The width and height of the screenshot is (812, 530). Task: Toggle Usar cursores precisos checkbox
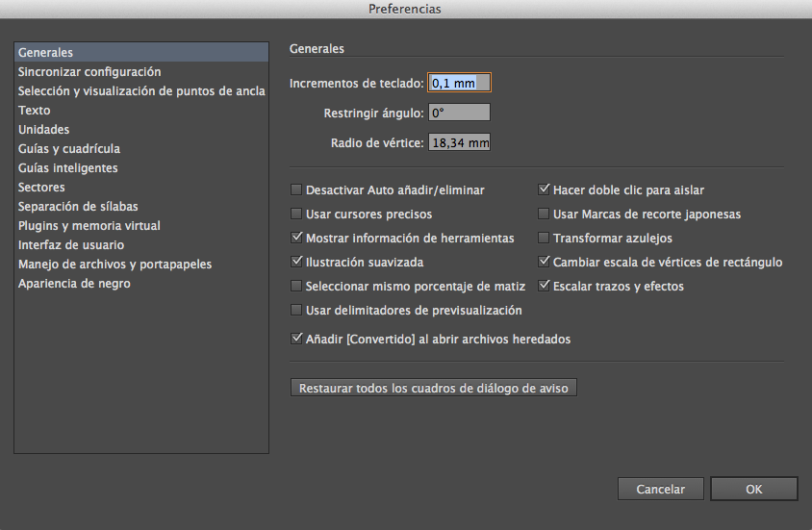[x=296, y=215]
